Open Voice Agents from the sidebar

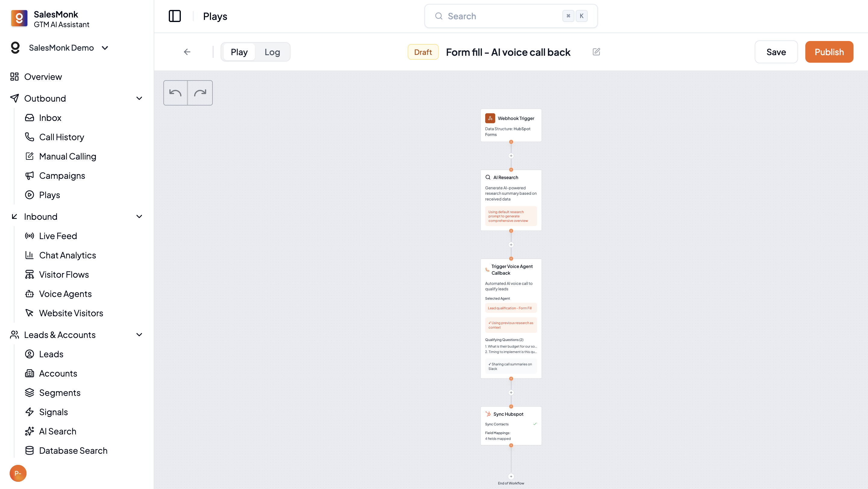65,294
